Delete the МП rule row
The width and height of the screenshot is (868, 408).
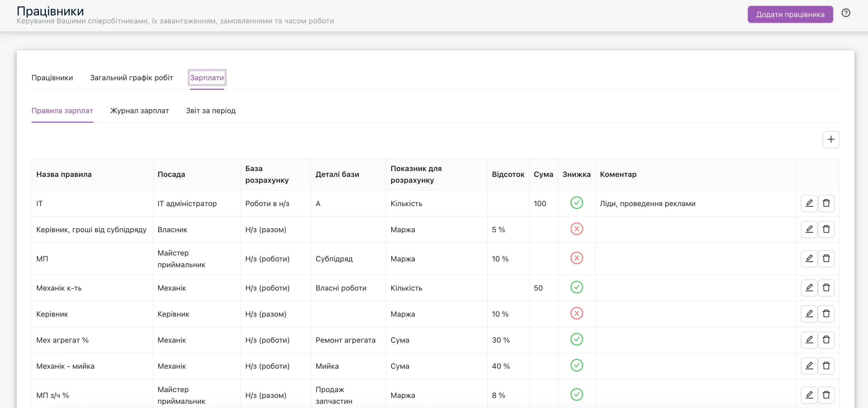tap(826, 259)
